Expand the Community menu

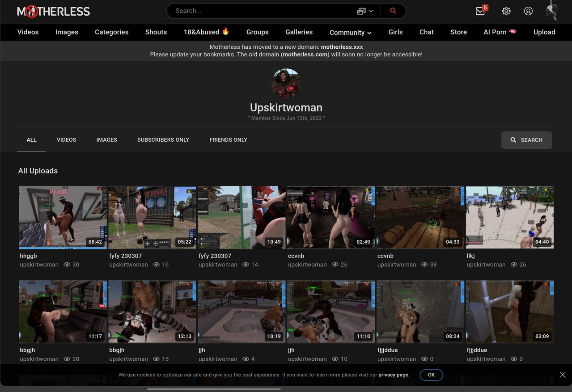click(351, 32)
